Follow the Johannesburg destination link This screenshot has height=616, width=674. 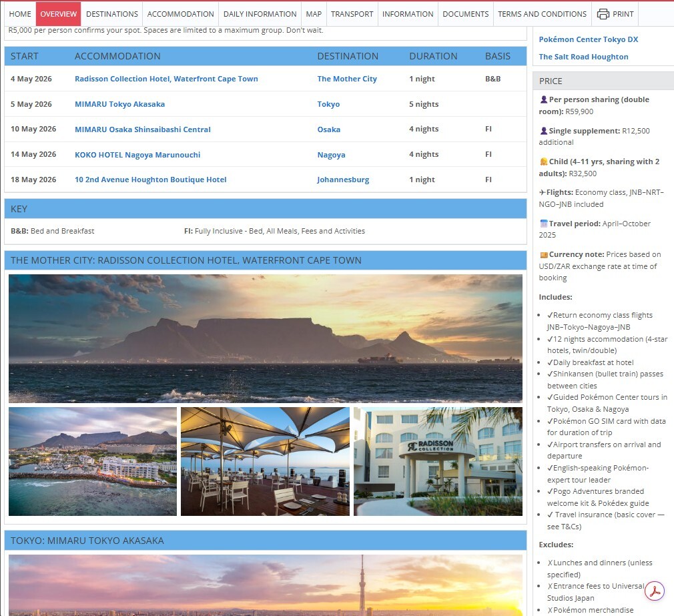(343, 180)
